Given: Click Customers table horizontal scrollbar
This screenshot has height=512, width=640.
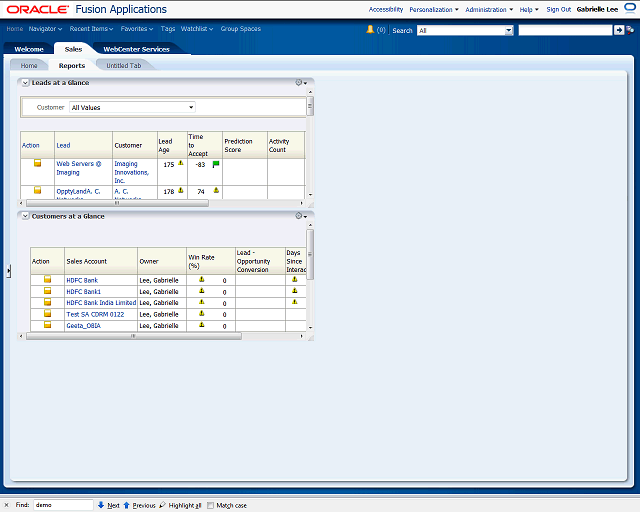Looking at the screenshot, I should click(x=133, y=336).
